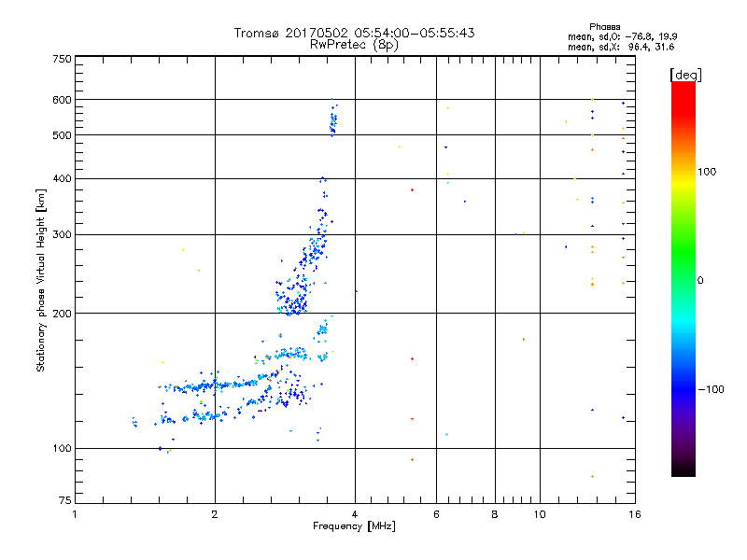Click the colorbar tick label '0'

click(700, 280)
